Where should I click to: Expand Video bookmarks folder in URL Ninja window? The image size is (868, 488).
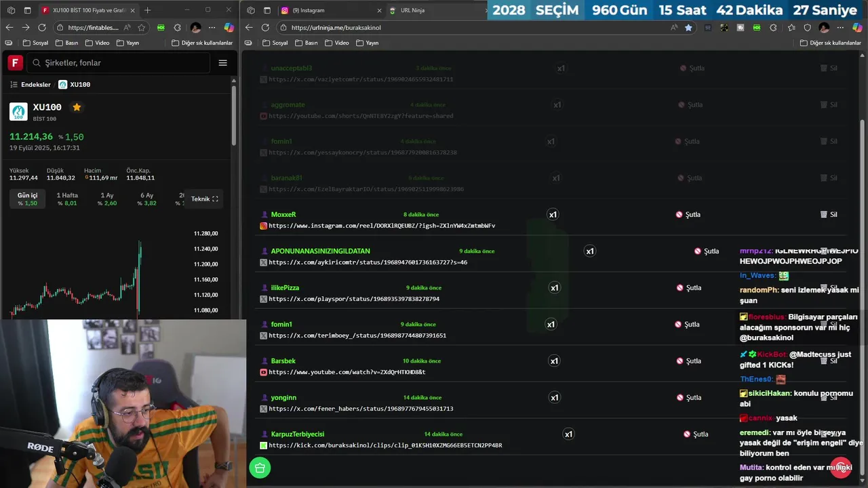[x=337, y=43]
